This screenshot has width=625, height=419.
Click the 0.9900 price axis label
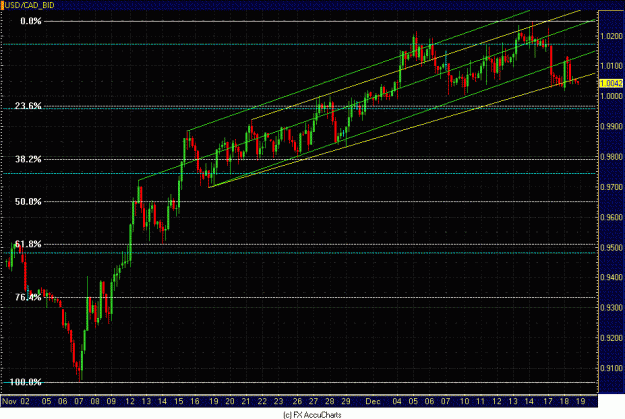pos(611,126)
